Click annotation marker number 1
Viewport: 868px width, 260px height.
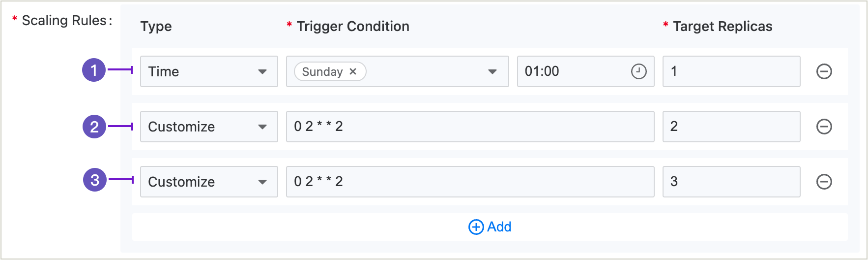[94, 70]
